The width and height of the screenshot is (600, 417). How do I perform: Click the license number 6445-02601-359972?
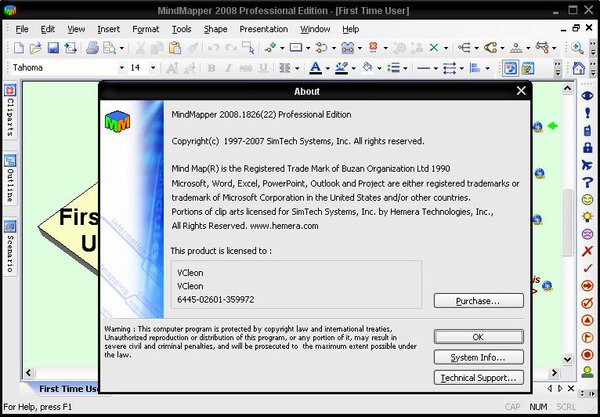click(x=215, y=300)
